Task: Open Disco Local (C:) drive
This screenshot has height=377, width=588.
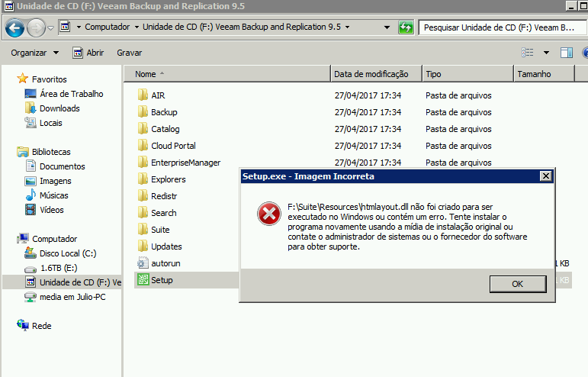Action: tap(60, 253)
